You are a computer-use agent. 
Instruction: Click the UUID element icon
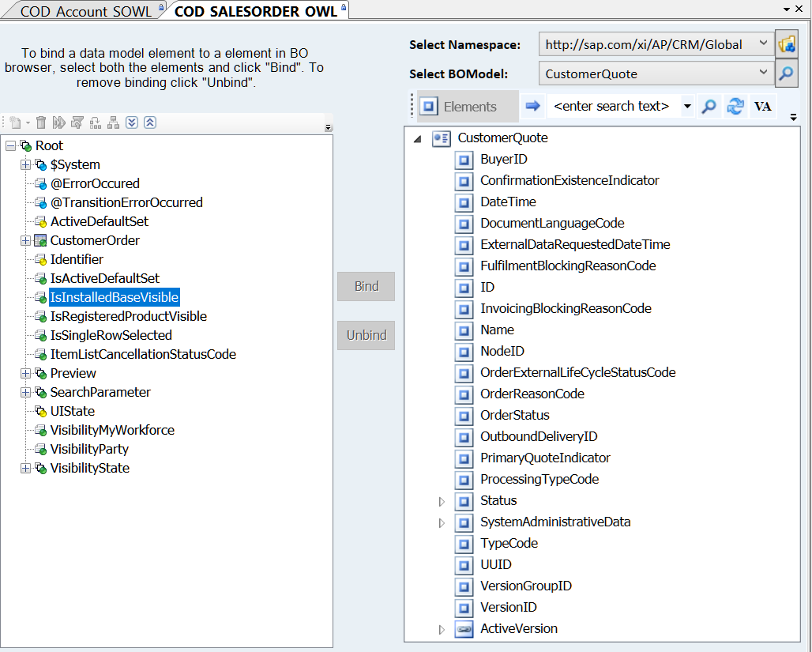464,565
